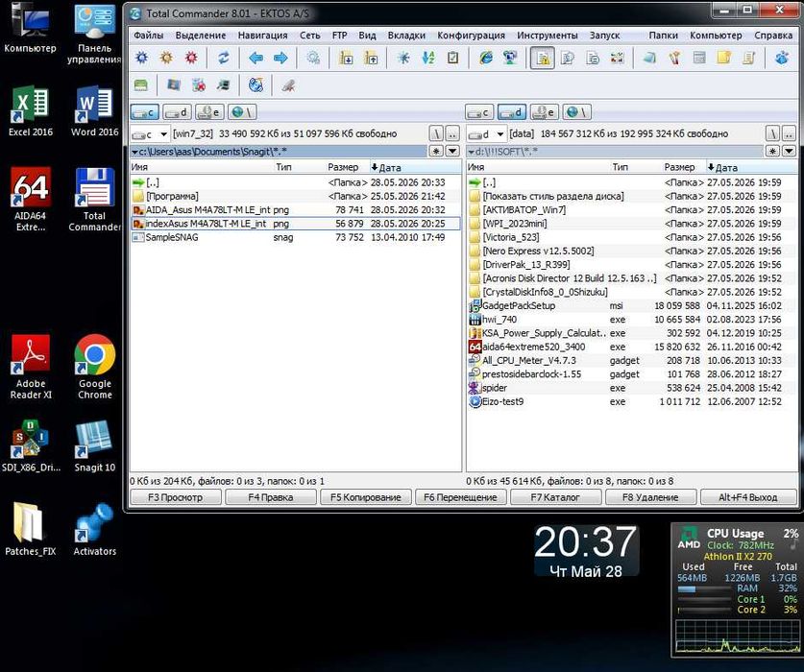Open AIDA64 Extreme desktop icon
The width and height of the screenshot is (804, 672).
click(x=30, y=200)
